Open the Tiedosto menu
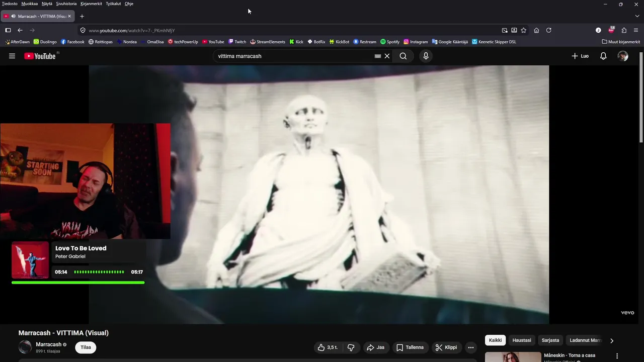 (10, 4)
